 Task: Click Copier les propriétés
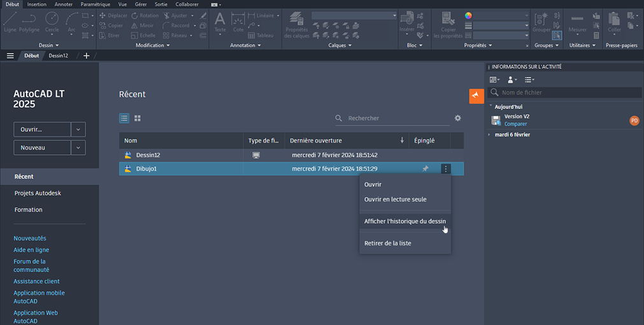click(x=448, y=25)
